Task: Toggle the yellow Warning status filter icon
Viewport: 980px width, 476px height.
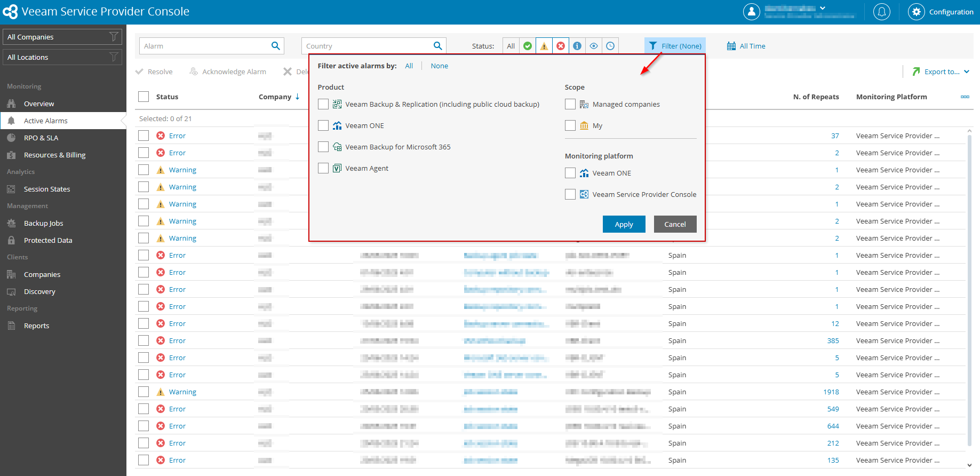Action: coord(544,46)
